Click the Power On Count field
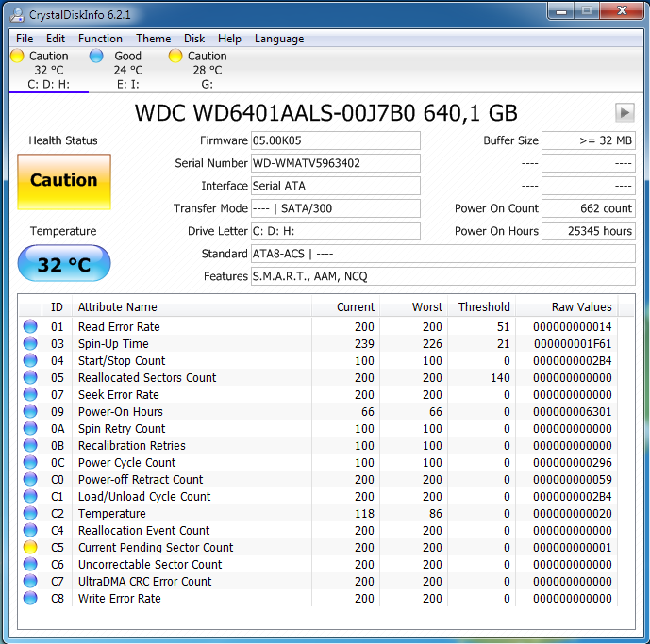 (x=589, y=208)
